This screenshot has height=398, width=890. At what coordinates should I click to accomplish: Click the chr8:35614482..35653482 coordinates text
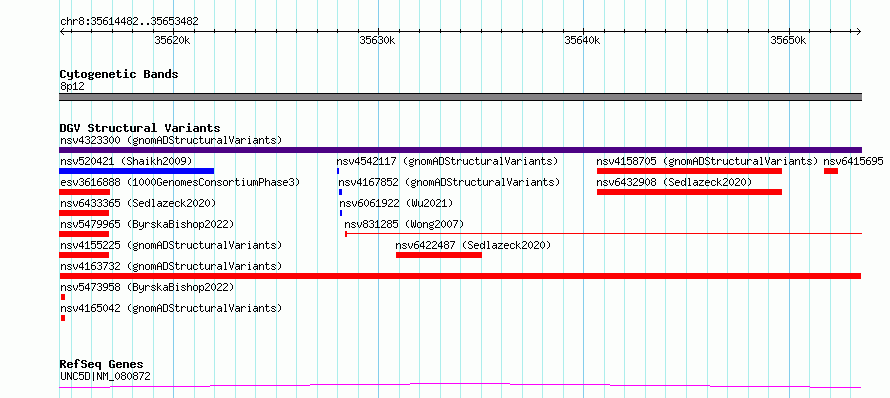click(x=129, y=22)
